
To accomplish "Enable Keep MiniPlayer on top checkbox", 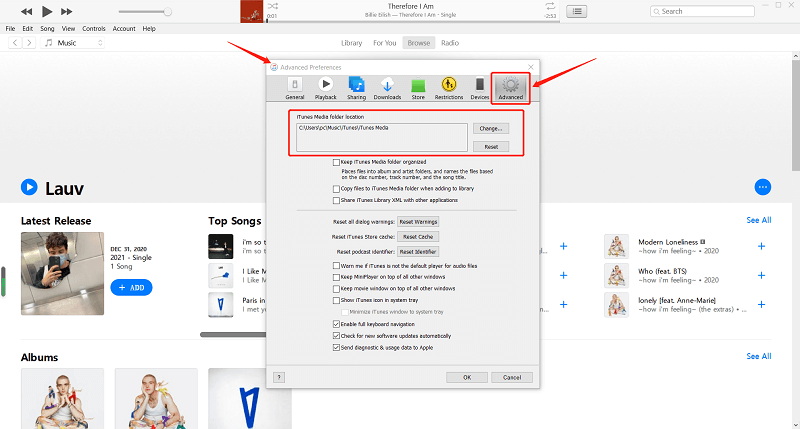I will tap(336, 277).
